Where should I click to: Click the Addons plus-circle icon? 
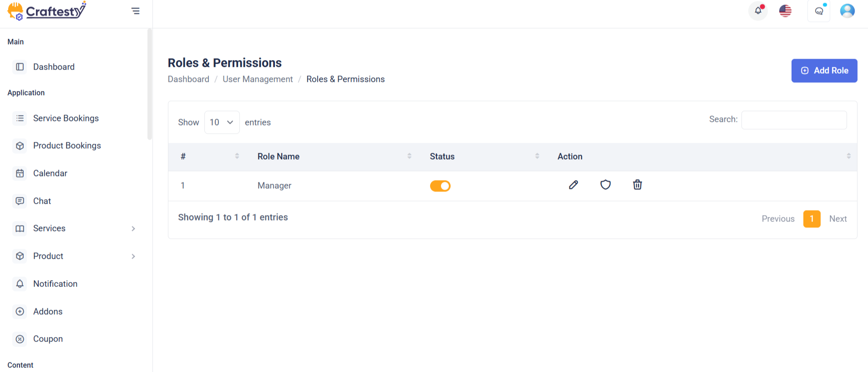pos(20,312)
